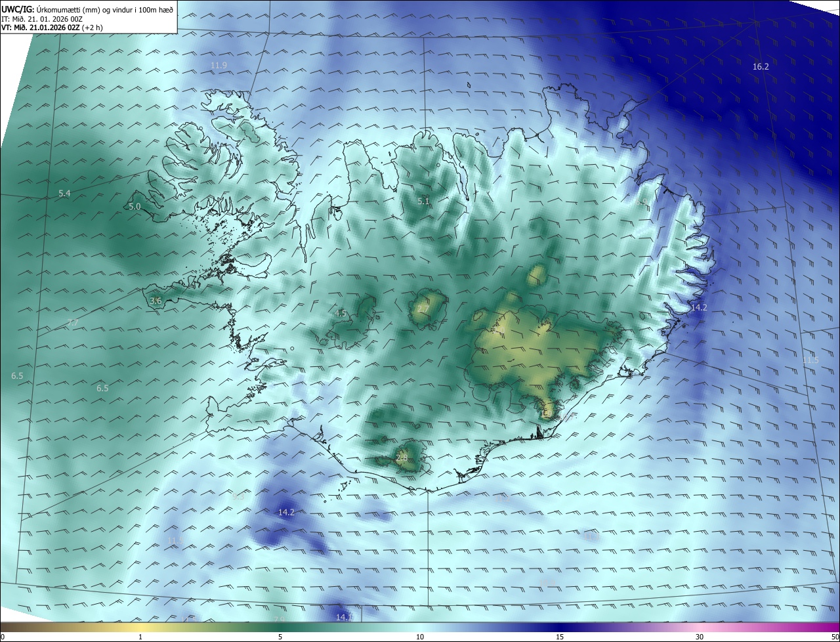Image resolution: width=840 pixels, height=642 pixels.
Task: Click the 0 tick on the color scale
Action: [3, 637]
